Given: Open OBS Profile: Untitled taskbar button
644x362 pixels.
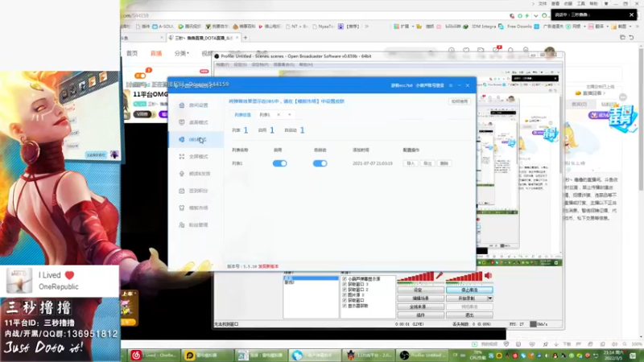Looking at the screenshot, I should pyautogui.click(x=423, y=355).
